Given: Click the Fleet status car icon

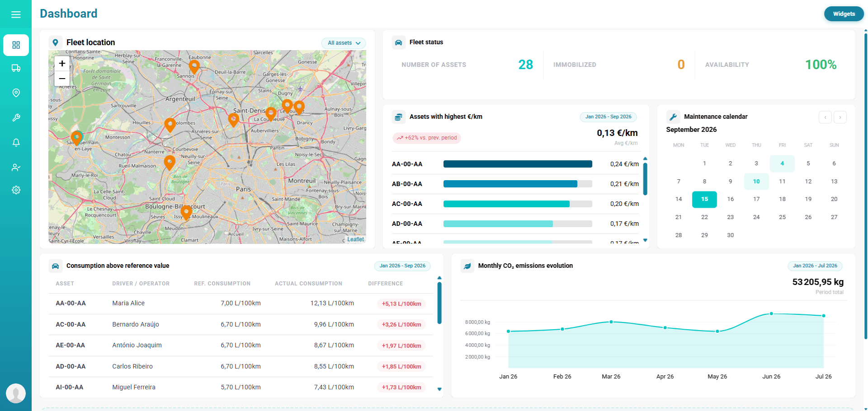Looking at the screenshot, I should pyautogui.click(x=398, y=42).
